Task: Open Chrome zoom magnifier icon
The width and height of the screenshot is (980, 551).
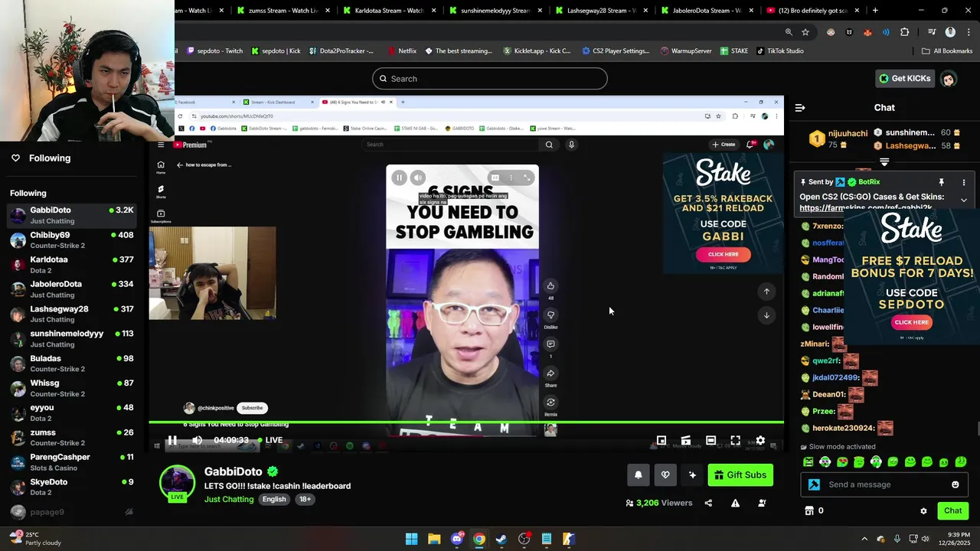Action: pyautogui.click(x=789, y=32)
